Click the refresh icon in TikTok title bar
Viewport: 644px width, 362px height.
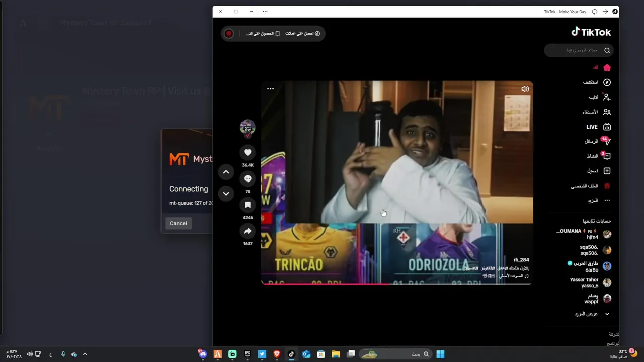(595, 12)
